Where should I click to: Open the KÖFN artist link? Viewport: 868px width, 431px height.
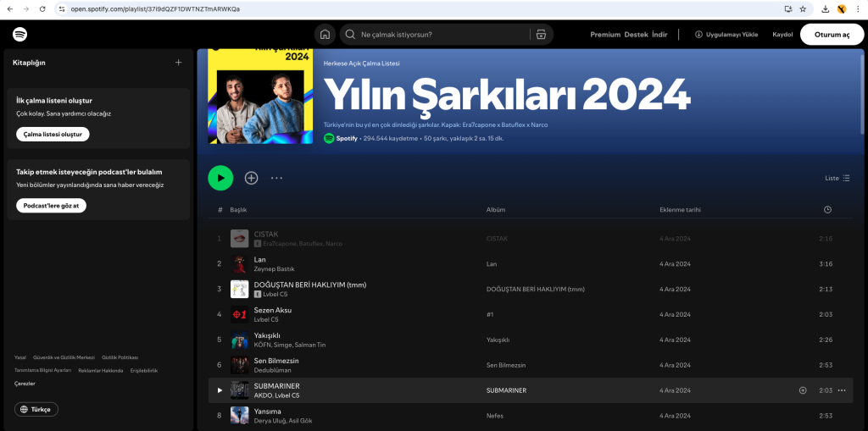click(263, 345)
